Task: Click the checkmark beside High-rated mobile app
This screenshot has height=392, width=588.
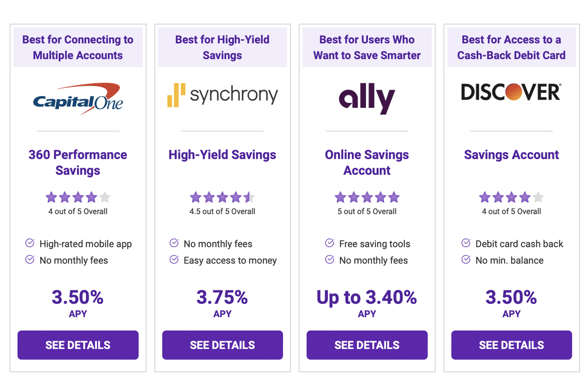Action: tap(29, 244)
